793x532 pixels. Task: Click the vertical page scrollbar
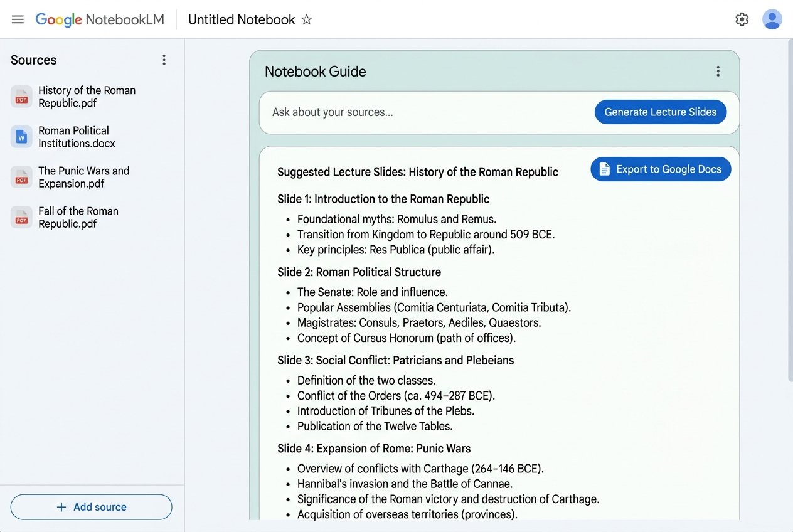[x=790, y=210]
